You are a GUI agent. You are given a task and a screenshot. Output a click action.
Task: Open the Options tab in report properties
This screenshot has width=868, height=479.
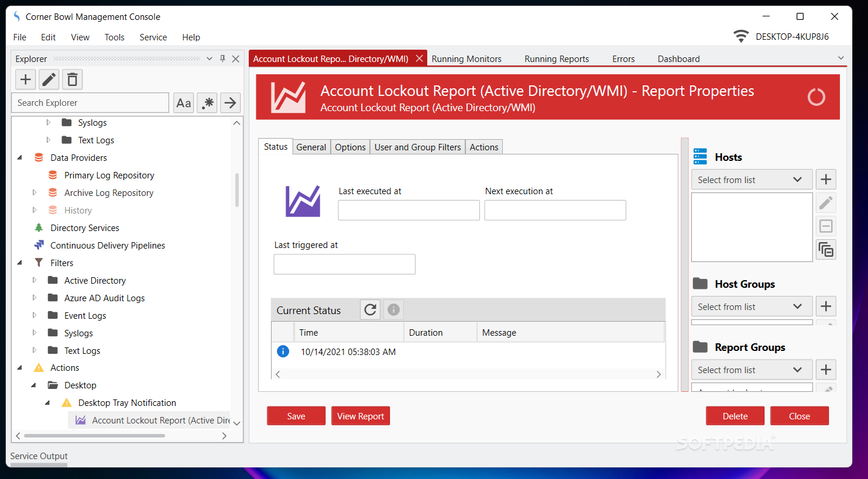click(350, 147)
